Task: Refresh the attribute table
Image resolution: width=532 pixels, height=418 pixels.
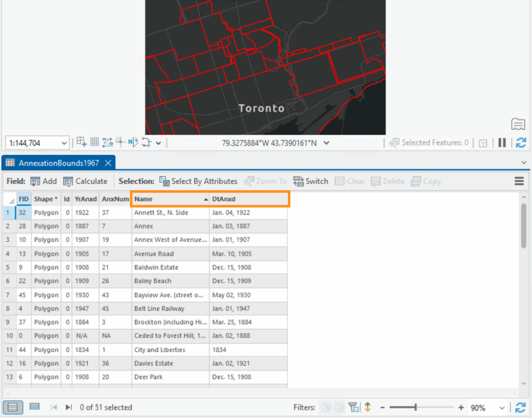Action: [520, 408]
